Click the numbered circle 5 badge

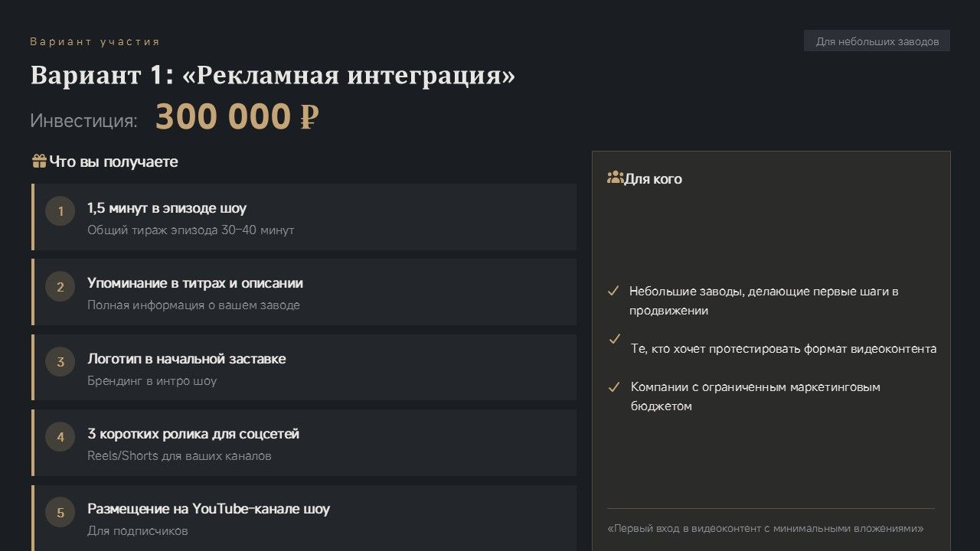tap(60, 512)
